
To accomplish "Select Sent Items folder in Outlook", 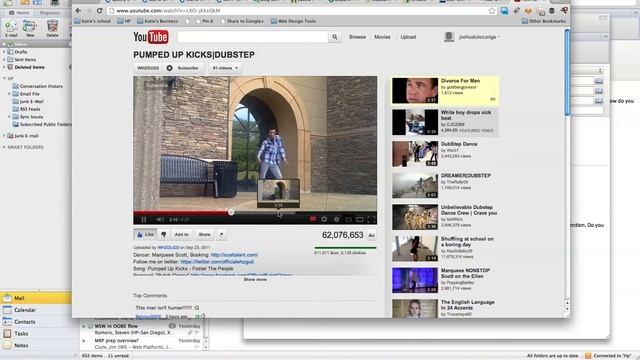I will [x=25, y=60].
